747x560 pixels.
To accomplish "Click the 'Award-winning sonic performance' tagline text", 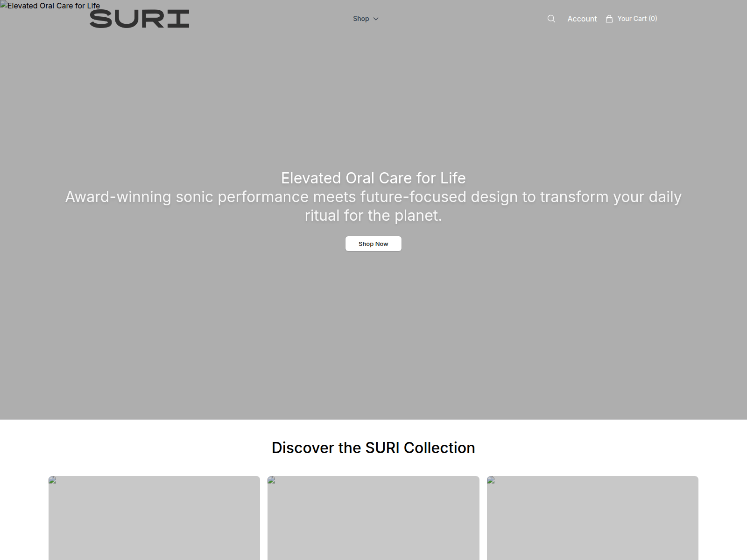I will [373, 206].
